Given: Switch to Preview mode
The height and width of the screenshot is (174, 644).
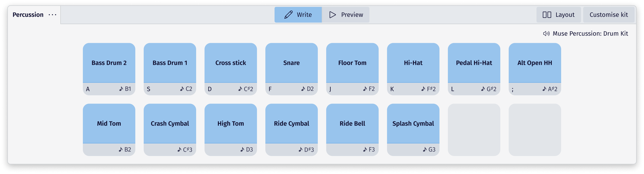Looking at the screenshot, I should [x=346, y=15].
